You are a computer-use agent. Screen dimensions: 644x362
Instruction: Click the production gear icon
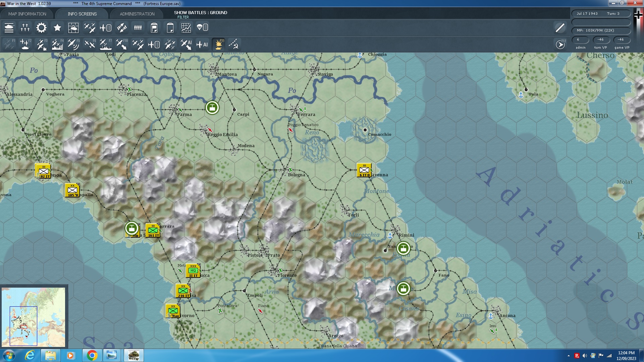point(41,27)
